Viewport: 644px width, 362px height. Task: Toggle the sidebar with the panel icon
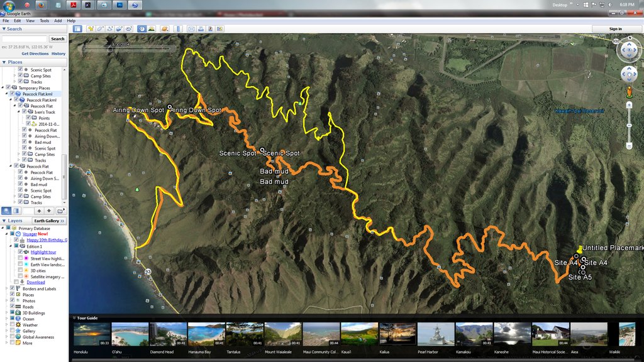click(77, 29)
